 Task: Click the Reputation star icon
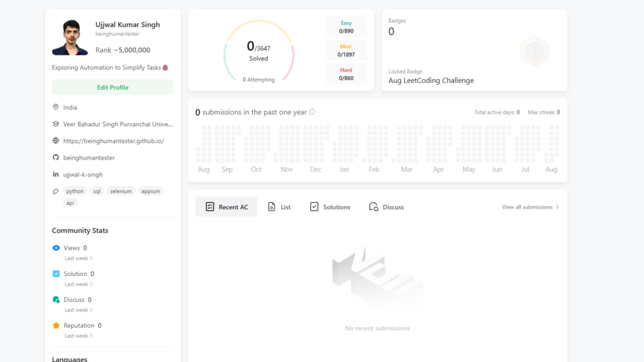(x=56, y=326)
